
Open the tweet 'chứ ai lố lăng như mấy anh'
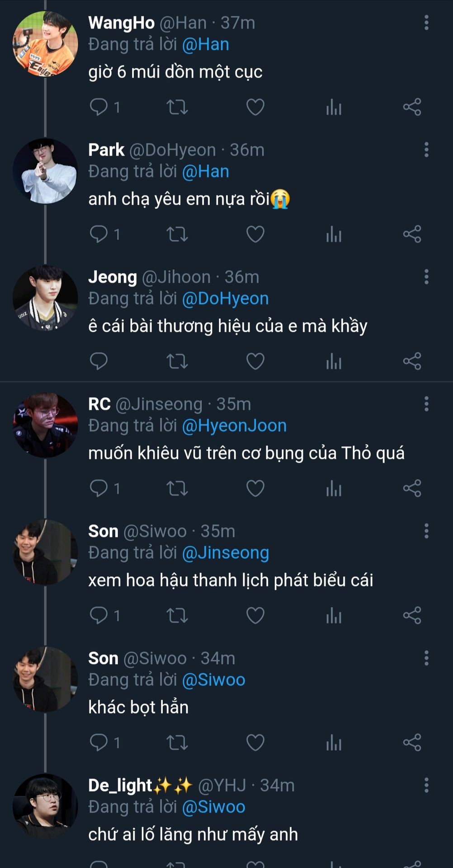point(193,835)
